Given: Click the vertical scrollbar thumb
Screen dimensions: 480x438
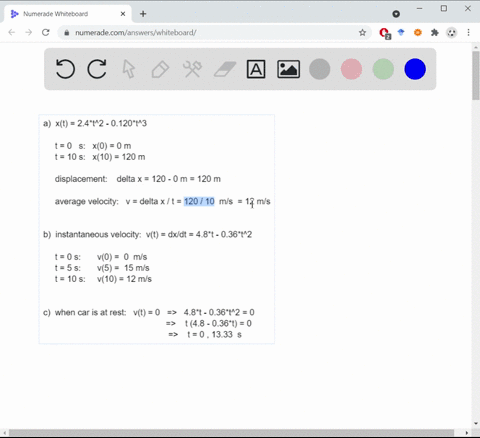Looking at the screenshot, I should [476, 75].
